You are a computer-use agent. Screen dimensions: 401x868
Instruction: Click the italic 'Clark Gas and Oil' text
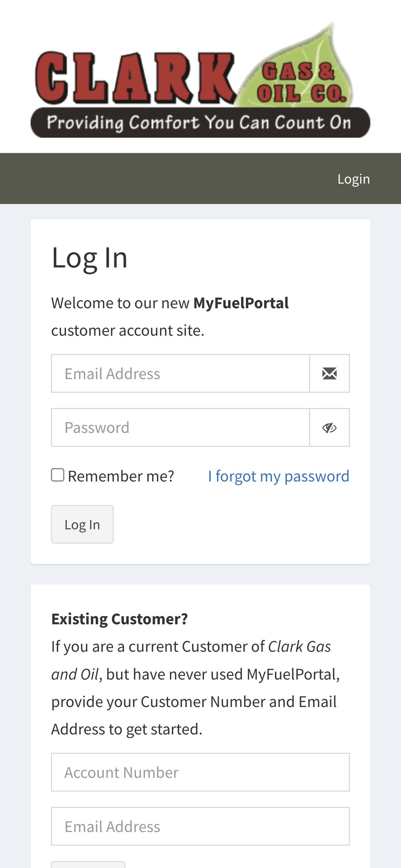299,647
